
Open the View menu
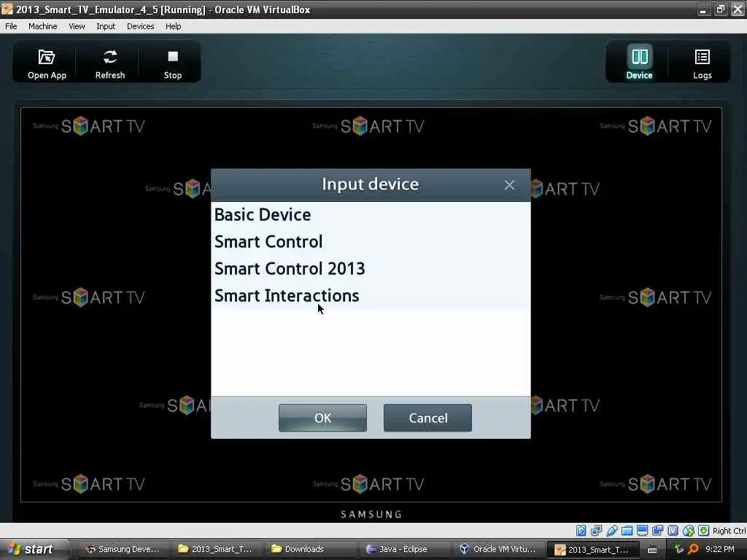point(77,26)
